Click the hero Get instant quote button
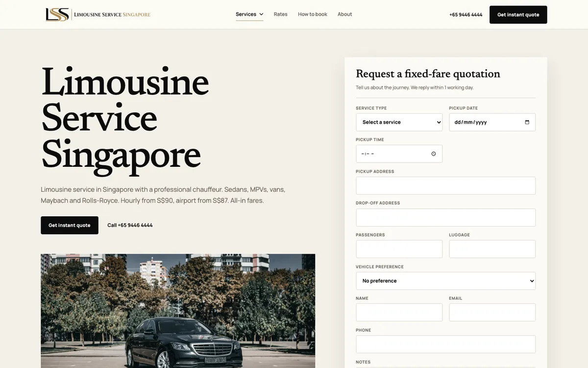 coord(70,225)
